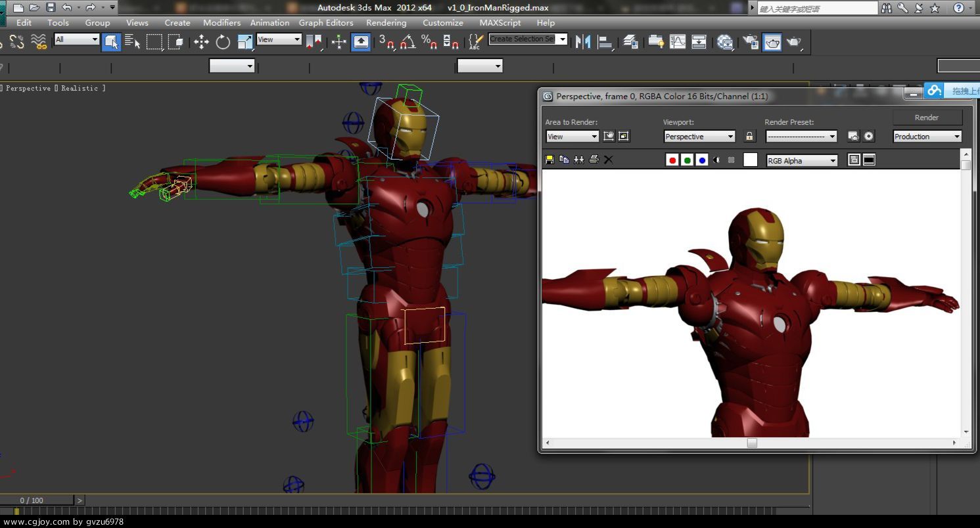Viewport: 980px width, 528px height.
Task: Open the selection filter All dropdown
Action: pyautogui.click(x=76, y=39)
